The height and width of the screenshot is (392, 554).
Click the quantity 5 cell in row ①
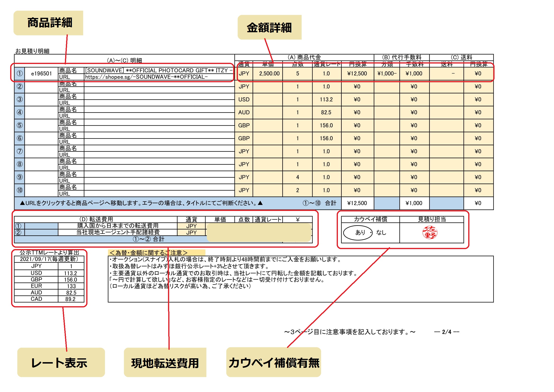tap(298, 74)
